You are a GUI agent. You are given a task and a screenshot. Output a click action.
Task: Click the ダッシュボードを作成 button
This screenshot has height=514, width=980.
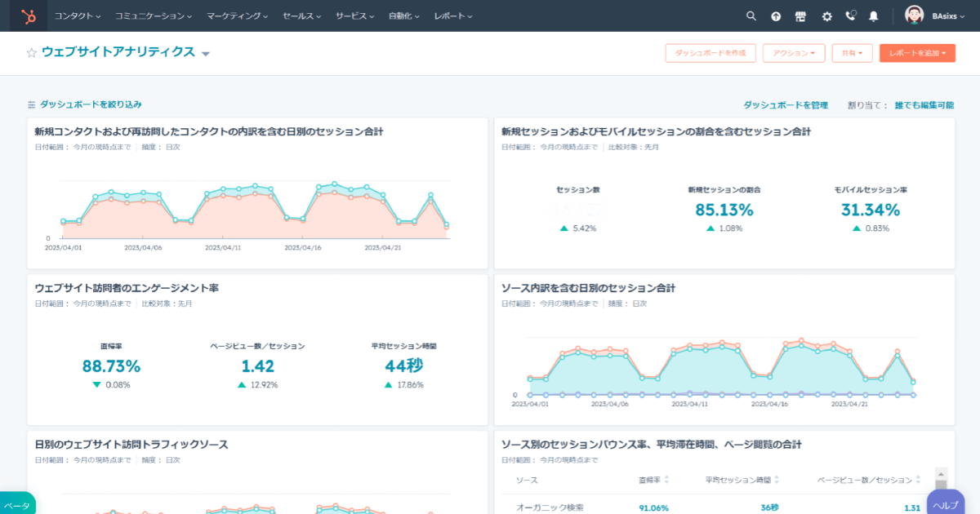[x=710, y=53]
